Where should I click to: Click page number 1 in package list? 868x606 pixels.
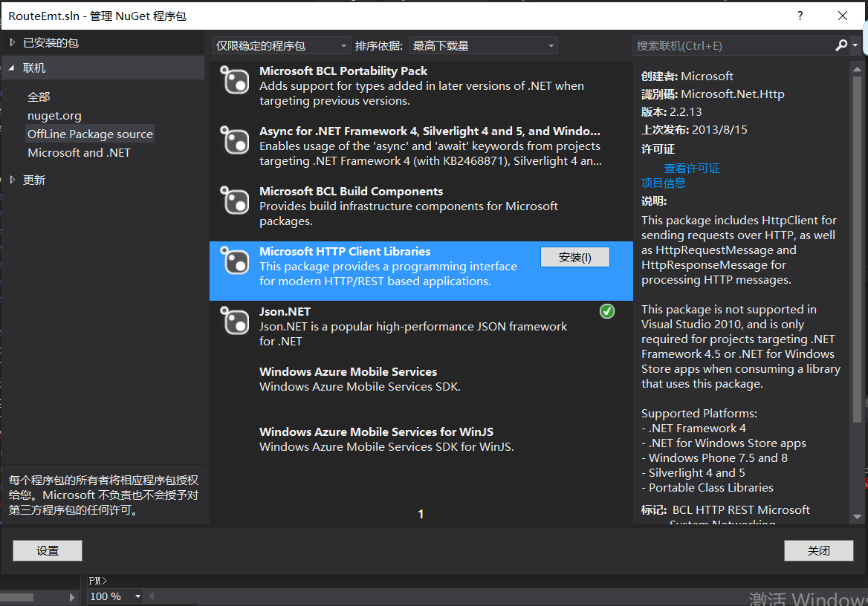[x=421, y=514]
